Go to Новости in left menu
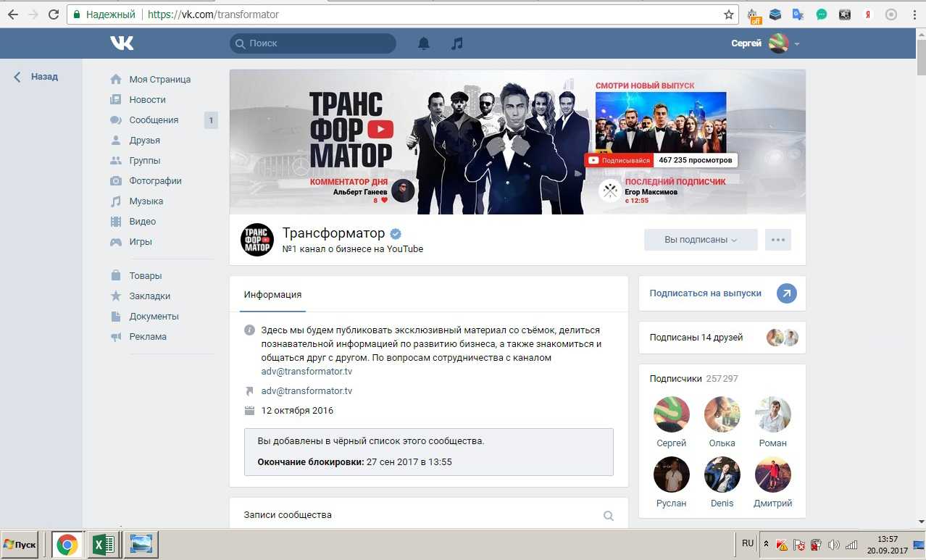This screenshot has width=926, height=560. point(147,100)
